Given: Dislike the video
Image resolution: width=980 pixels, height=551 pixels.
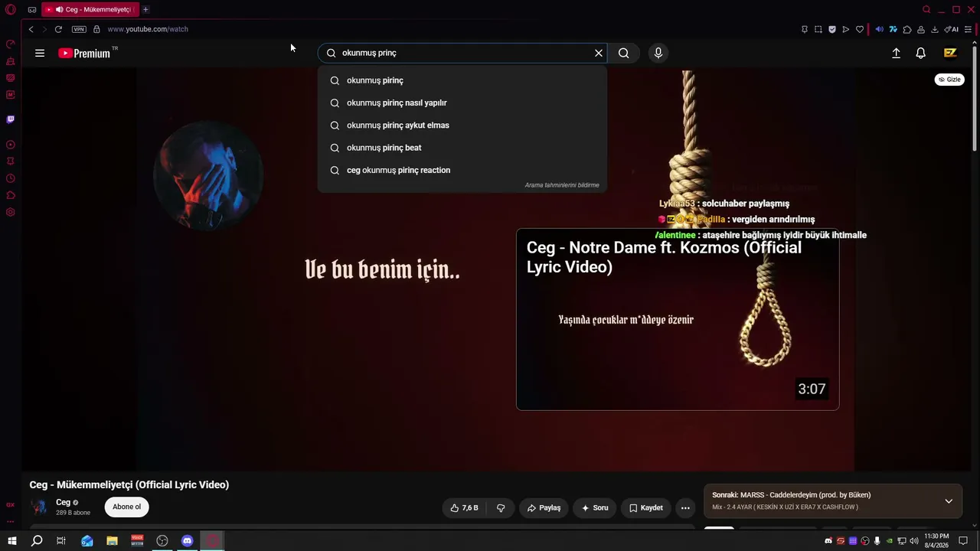Looking at the screenshot, I should tap(501, 507).
